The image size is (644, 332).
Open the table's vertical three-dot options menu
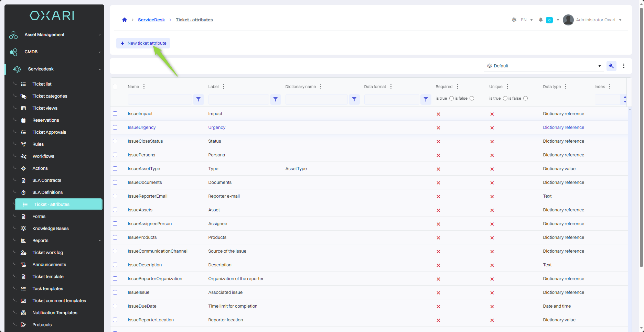[x=624, y=66]
